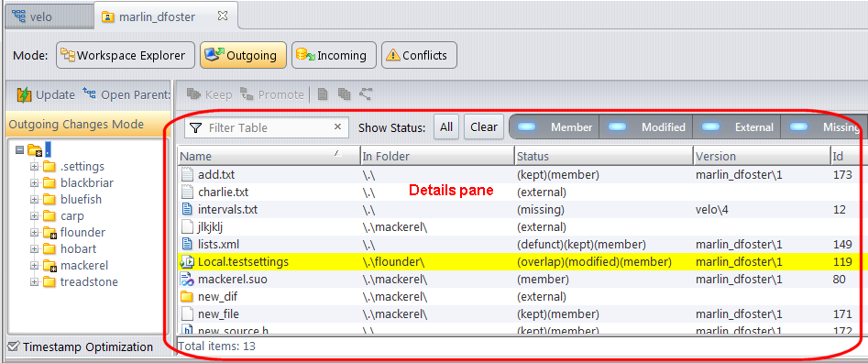Click the All status button

tap(446, 127)
